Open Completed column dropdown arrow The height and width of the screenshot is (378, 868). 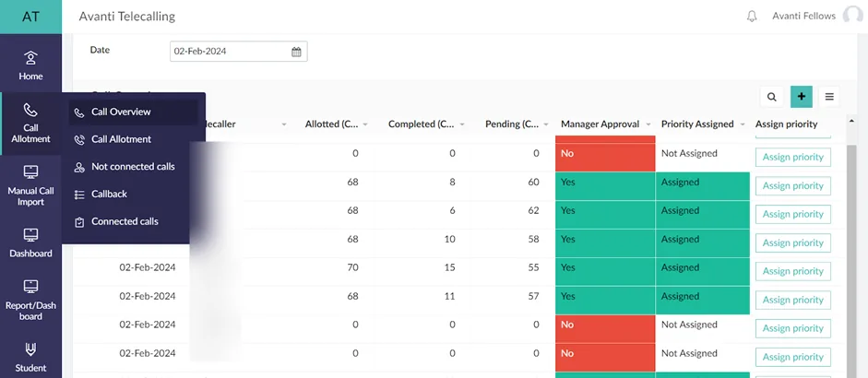(x=462, y=124)
